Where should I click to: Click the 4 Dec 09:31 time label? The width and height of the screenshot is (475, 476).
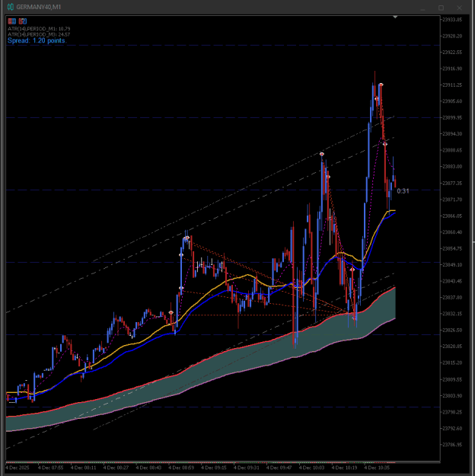click(x=246, y=468)
